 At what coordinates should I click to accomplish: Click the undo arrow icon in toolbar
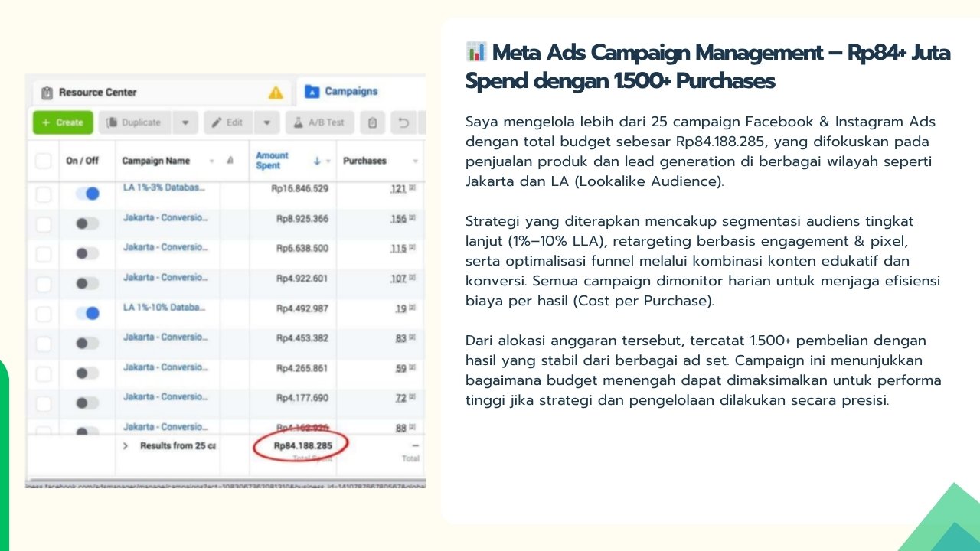tap(403, 122)
